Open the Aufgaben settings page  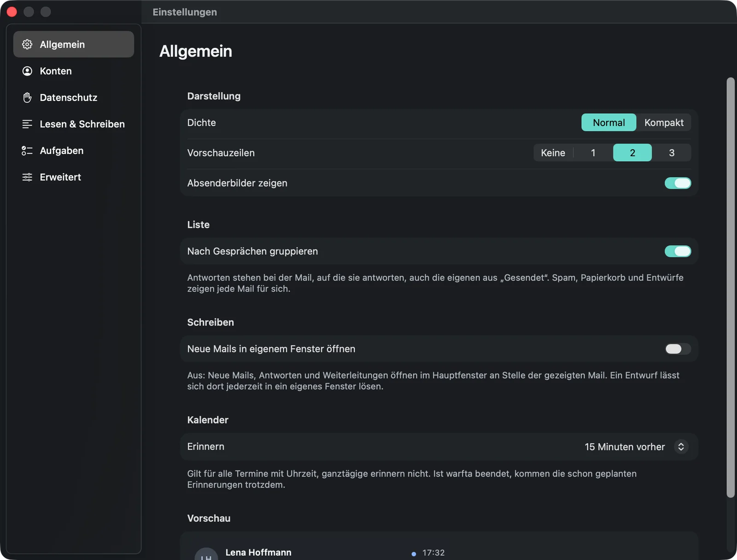click(74, 151)
